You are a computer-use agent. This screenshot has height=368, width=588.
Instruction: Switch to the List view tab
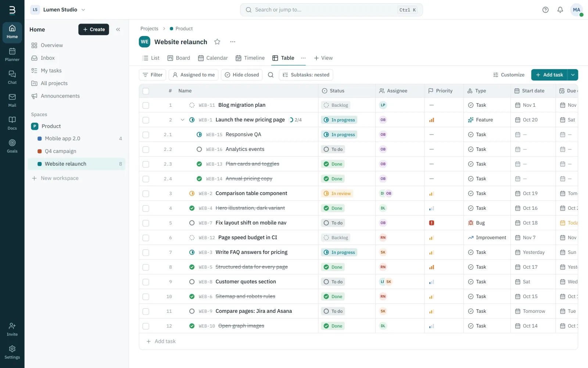click(x=151, y=58)
